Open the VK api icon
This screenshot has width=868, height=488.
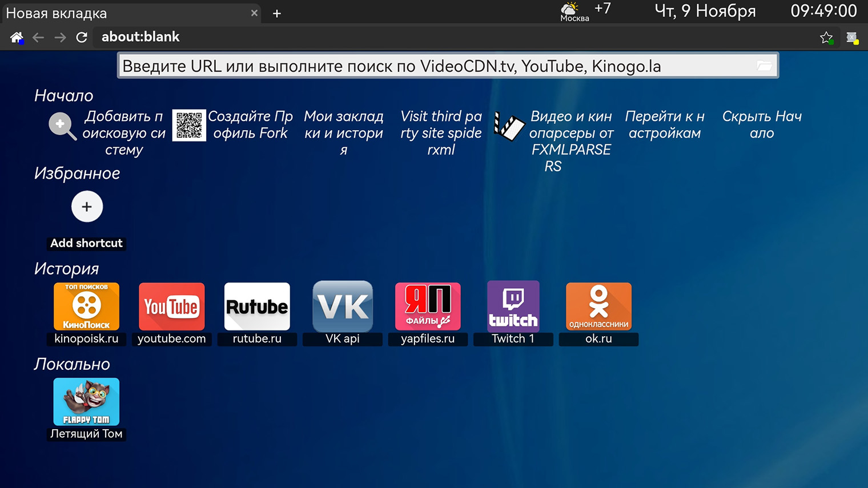point(343,306)
